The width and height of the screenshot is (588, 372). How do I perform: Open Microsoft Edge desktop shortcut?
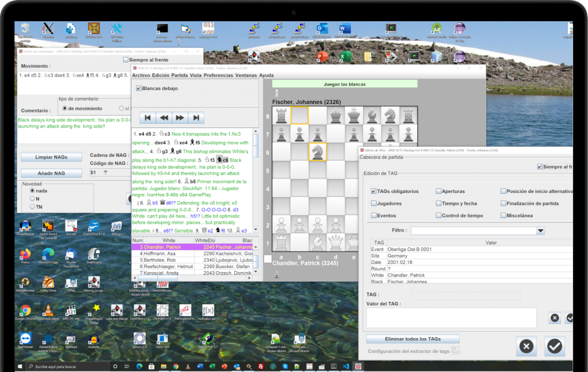[48, 256]
